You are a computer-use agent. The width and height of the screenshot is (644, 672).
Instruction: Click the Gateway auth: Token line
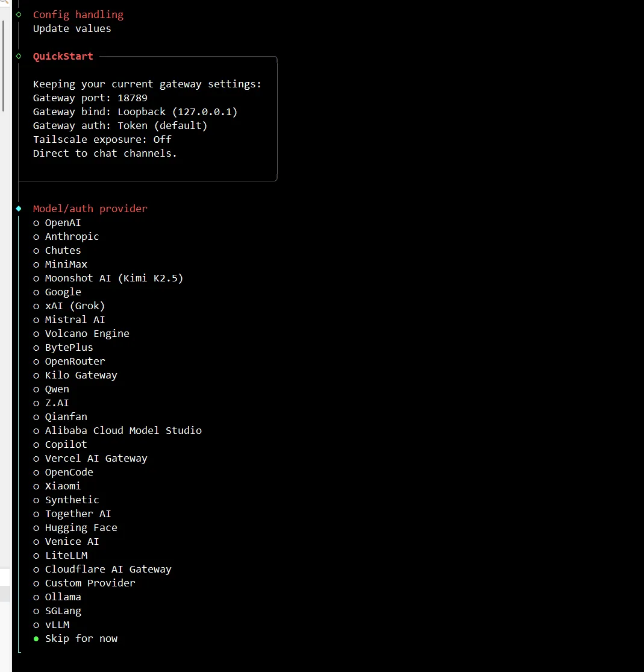click(120, 125)
